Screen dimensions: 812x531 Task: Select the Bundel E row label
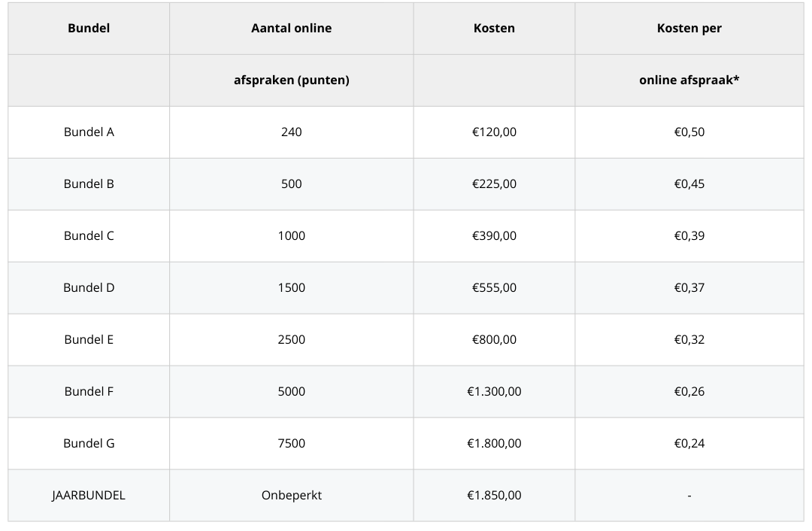pos(89,340)
